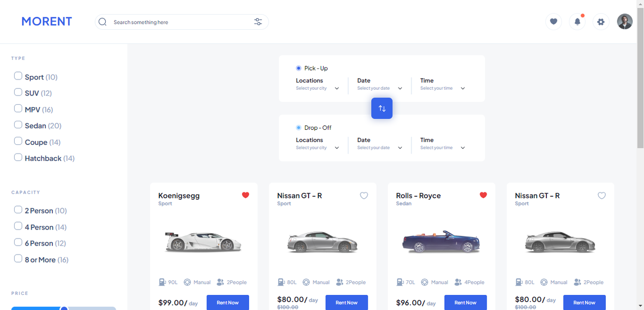Open the search filter settings icon
The width and height of the screenshot is (644, 310).
[258, 22]
